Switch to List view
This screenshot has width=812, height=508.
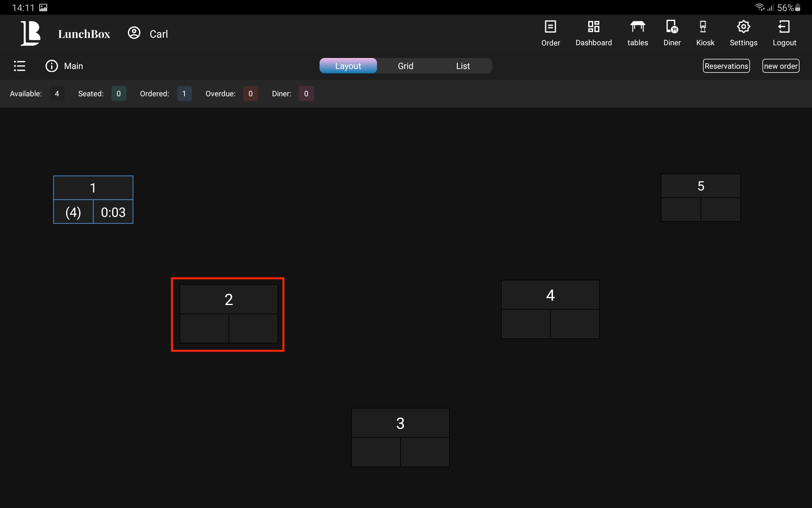[x=463, y=66]
